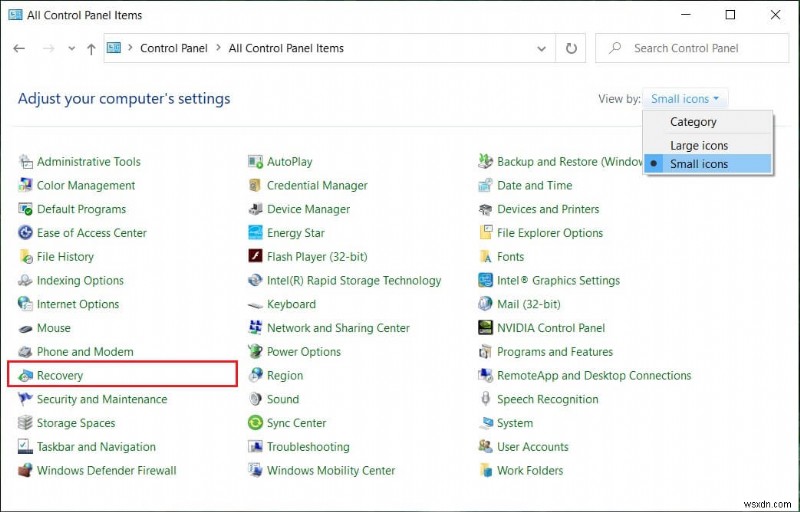Open the Programs and Features link
800x512 pixels.
(554, 352)
